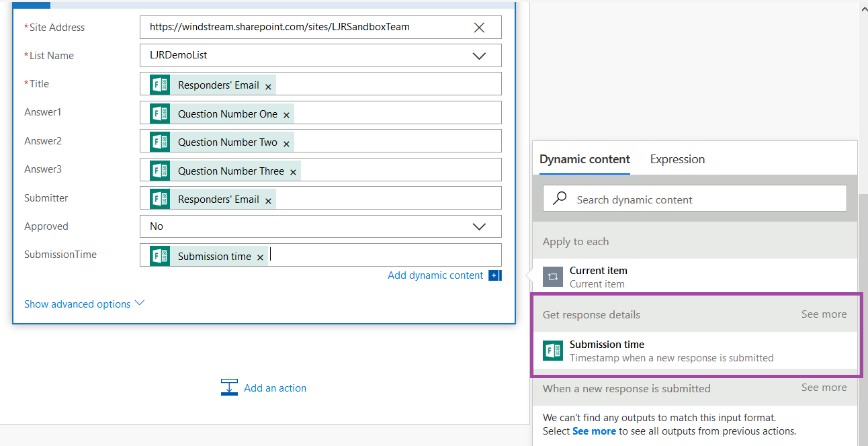Click the Submitter input field
Image resolution: width=868 pixels, height=446 pixels.
pos(321,198)
